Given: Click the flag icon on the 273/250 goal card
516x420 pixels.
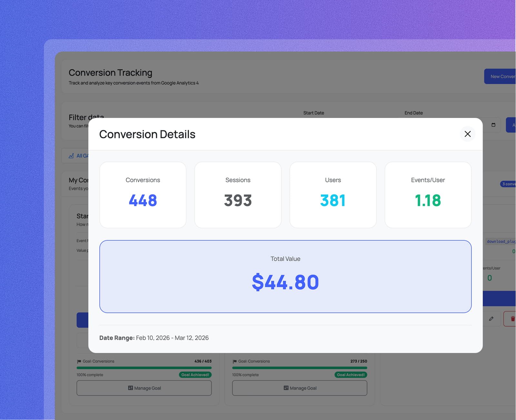Looking at the screenshot, I should pos(234,361).
